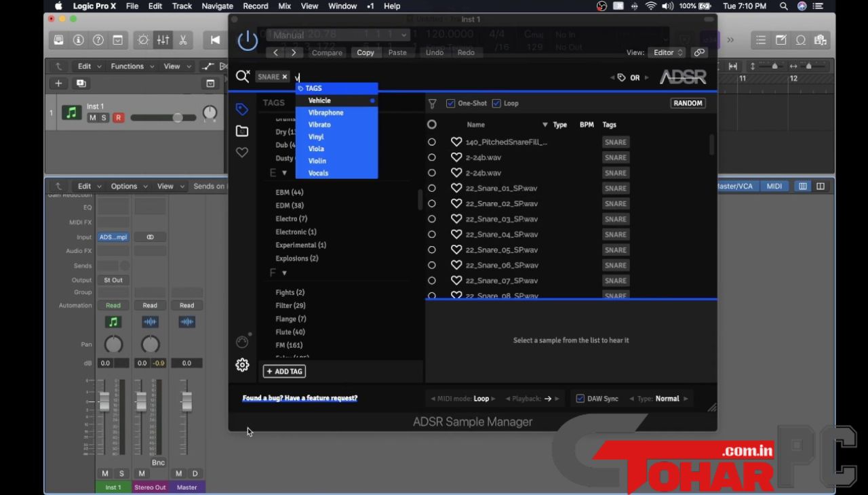868x495 pixels.
Task: Open favorites heart in the ADSR sidebar
Action: click(242, 153)
